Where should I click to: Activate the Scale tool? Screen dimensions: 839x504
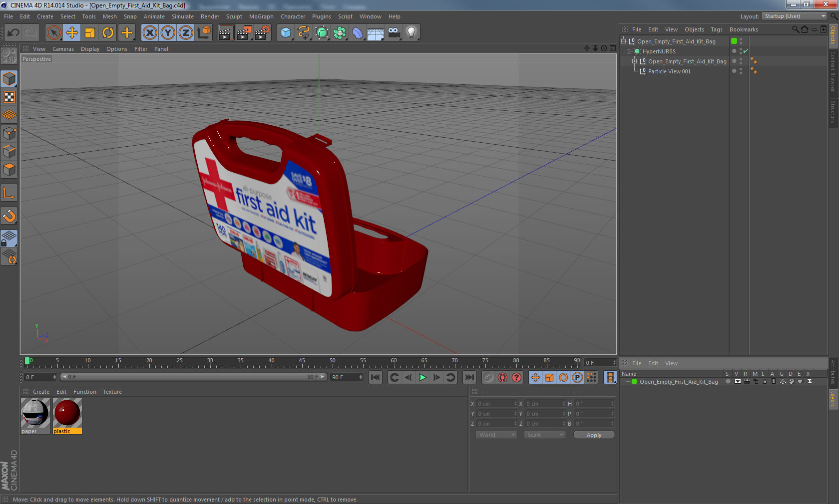coord(90,33)
